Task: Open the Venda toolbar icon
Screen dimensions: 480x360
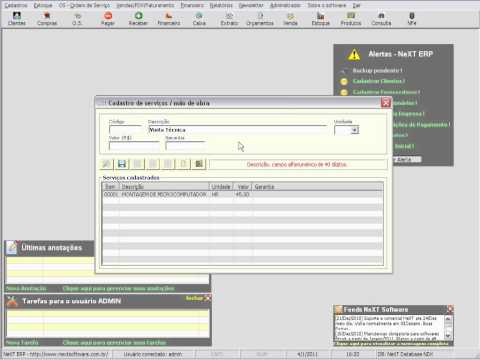Action: [x=290, y=19]
